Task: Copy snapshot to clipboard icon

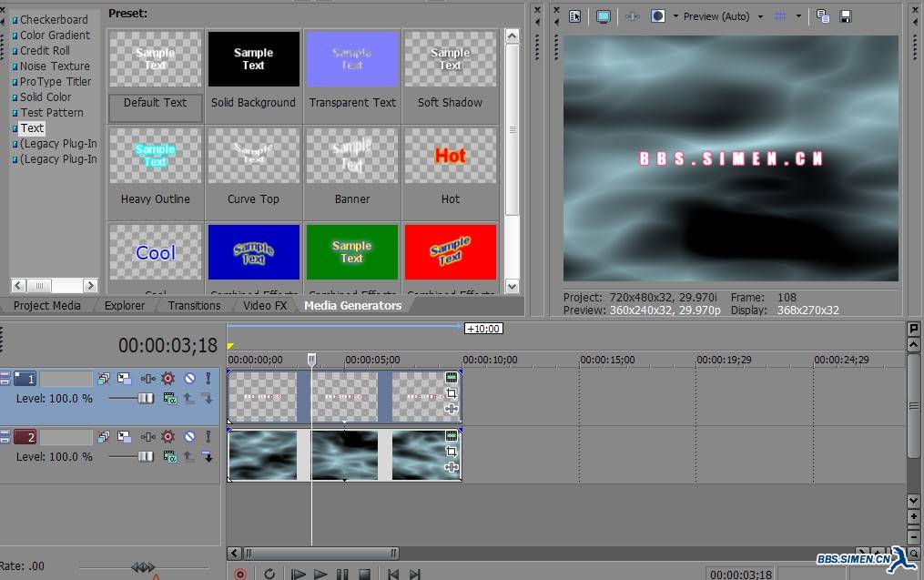Action: 823,16
